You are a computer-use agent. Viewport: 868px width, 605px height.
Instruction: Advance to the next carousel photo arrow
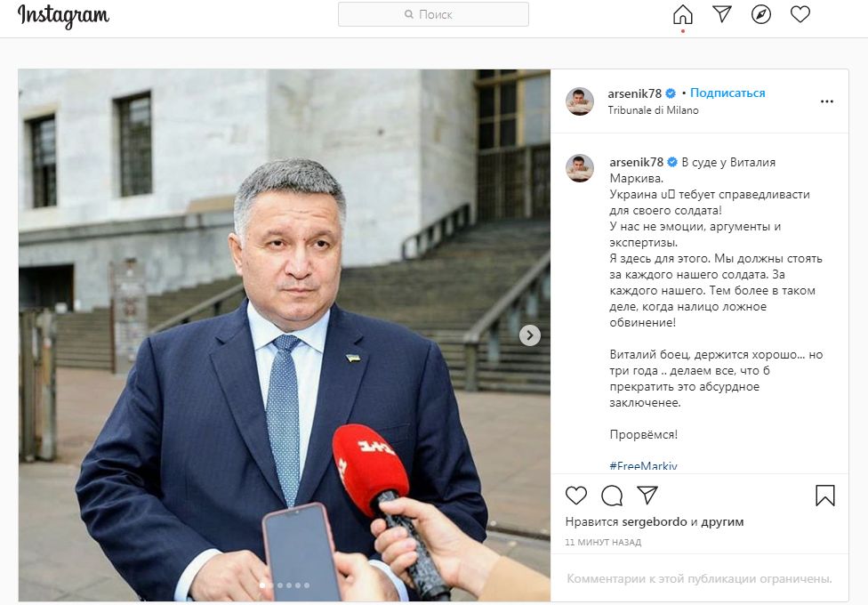[x=530, y=335]
